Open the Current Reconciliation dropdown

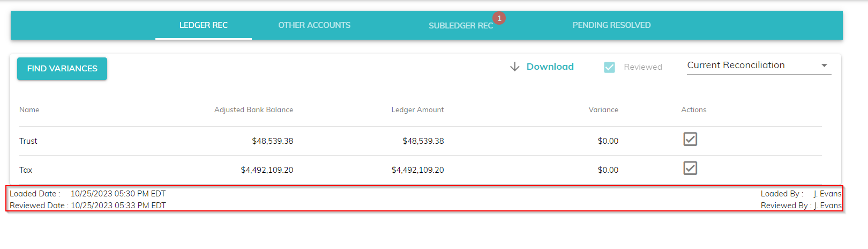(x=750, y=65)
